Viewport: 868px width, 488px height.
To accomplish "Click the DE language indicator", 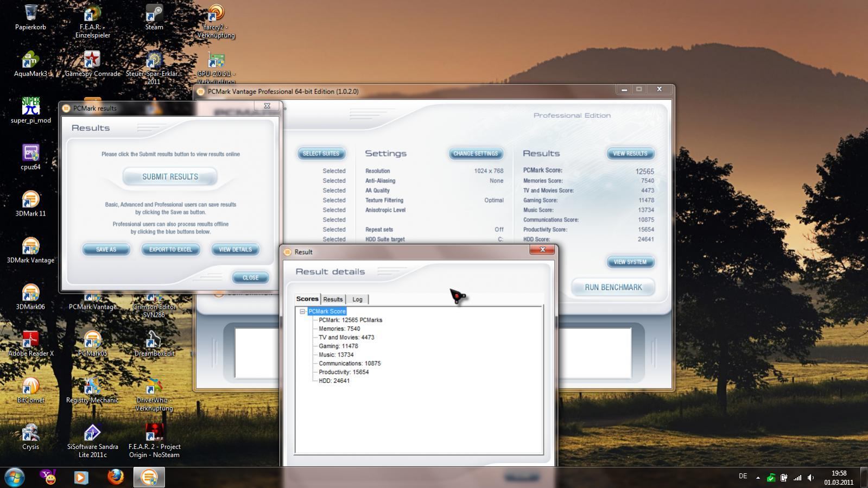I will point(743,476).
